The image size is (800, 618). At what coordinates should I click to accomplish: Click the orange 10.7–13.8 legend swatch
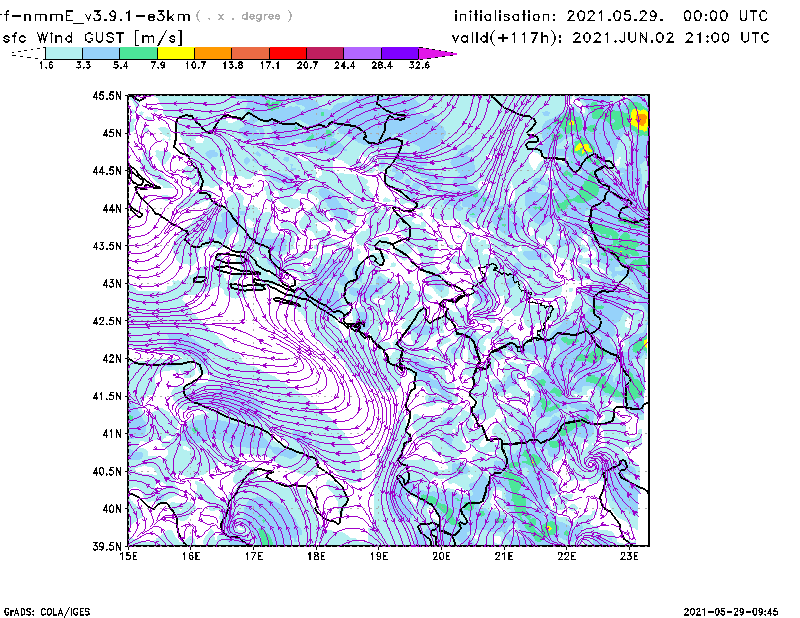coord(213,53)
